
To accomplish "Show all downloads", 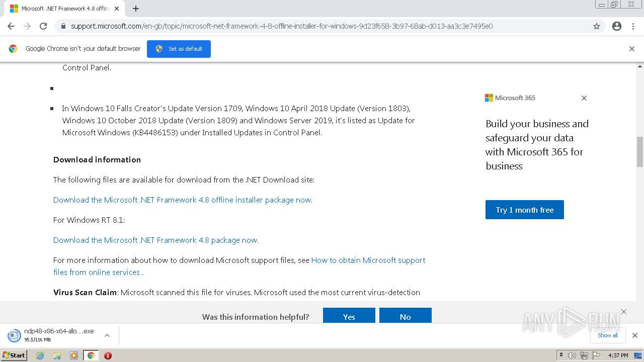I will point(608,335).
